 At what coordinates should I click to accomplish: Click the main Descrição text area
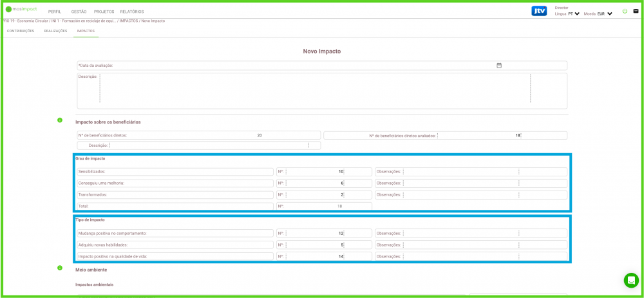pyautogui.click(x=314, y=90)
